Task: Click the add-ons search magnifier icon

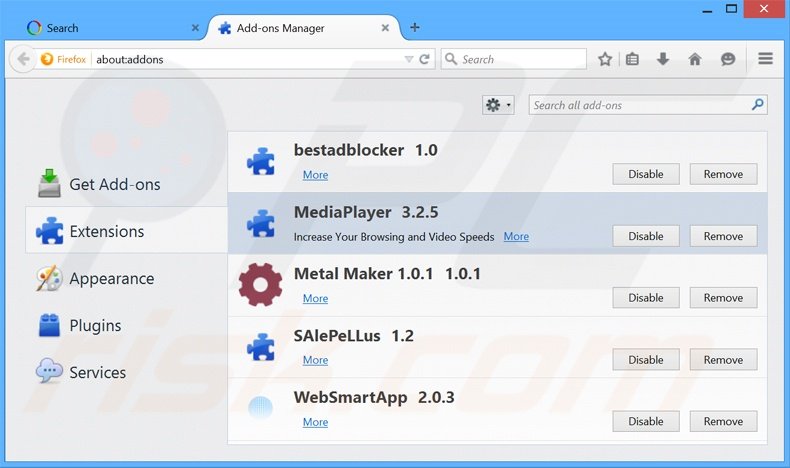Action: point(757,105)
